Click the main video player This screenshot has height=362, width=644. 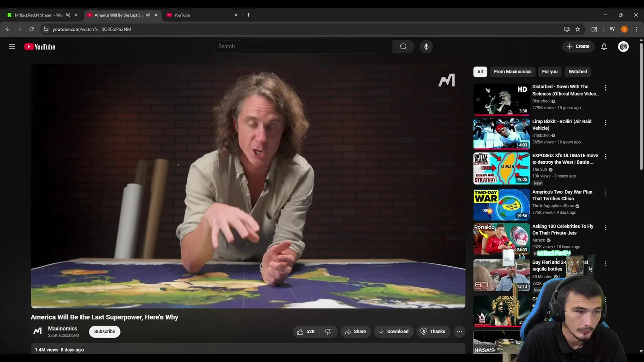[x=248, y=186]
